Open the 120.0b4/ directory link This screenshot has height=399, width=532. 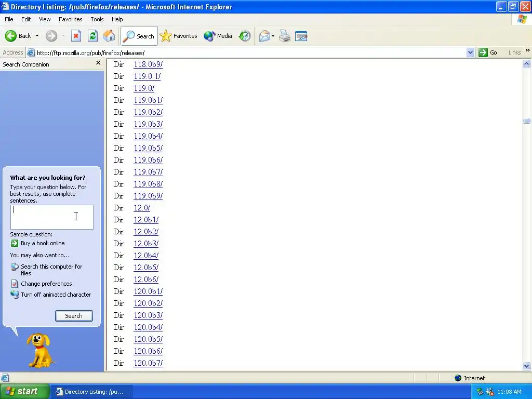tap(148, 327)
